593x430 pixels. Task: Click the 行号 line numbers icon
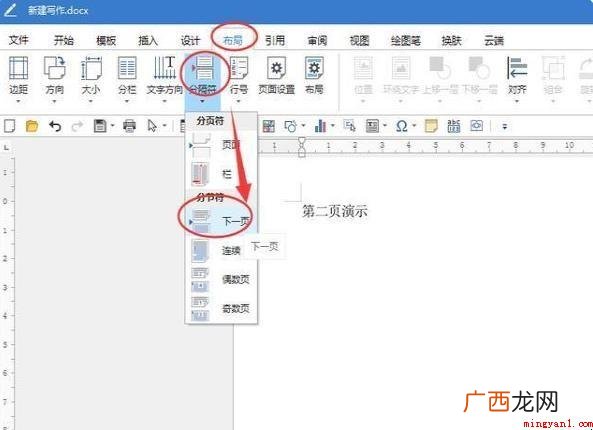pos(239,69)
